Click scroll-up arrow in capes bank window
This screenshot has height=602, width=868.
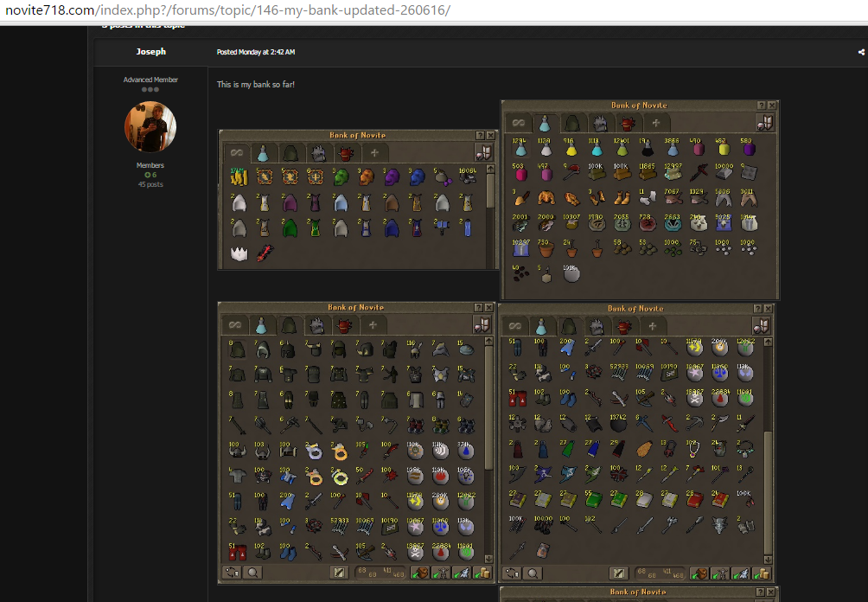point(490,170)
